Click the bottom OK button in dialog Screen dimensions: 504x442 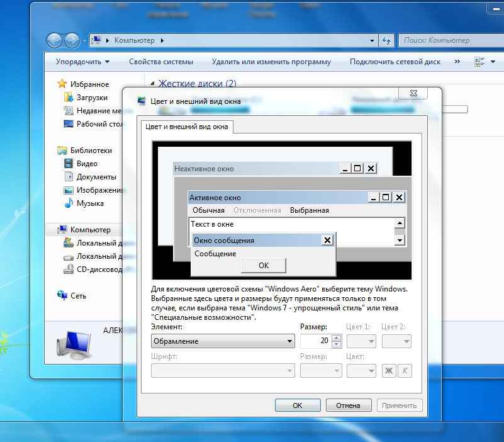pos(298,405)
